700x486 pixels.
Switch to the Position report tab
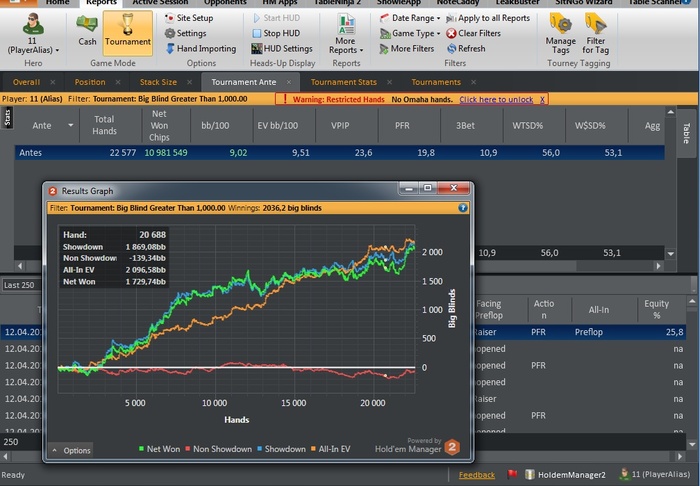point(90,82)
